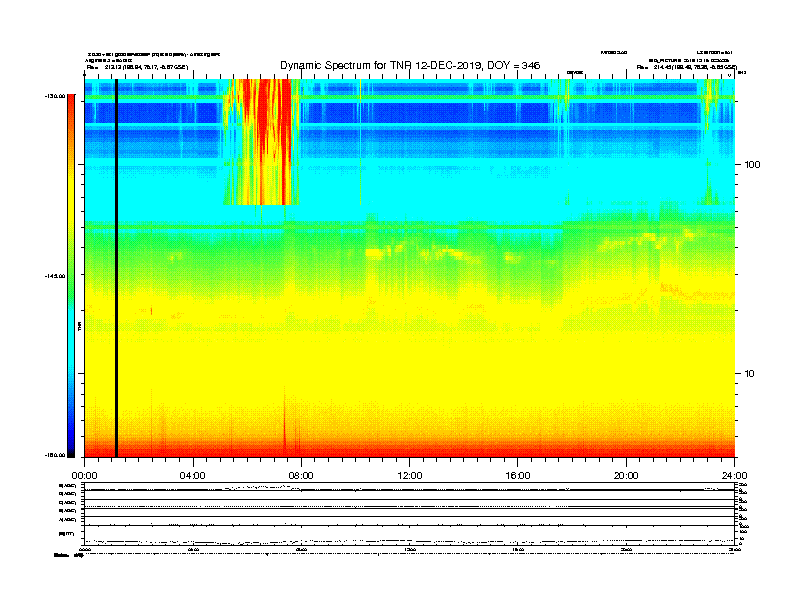Click the top strip of the lower status panel
The width and height of the screenshot is (792, 612).
click(x=410, y=487)
